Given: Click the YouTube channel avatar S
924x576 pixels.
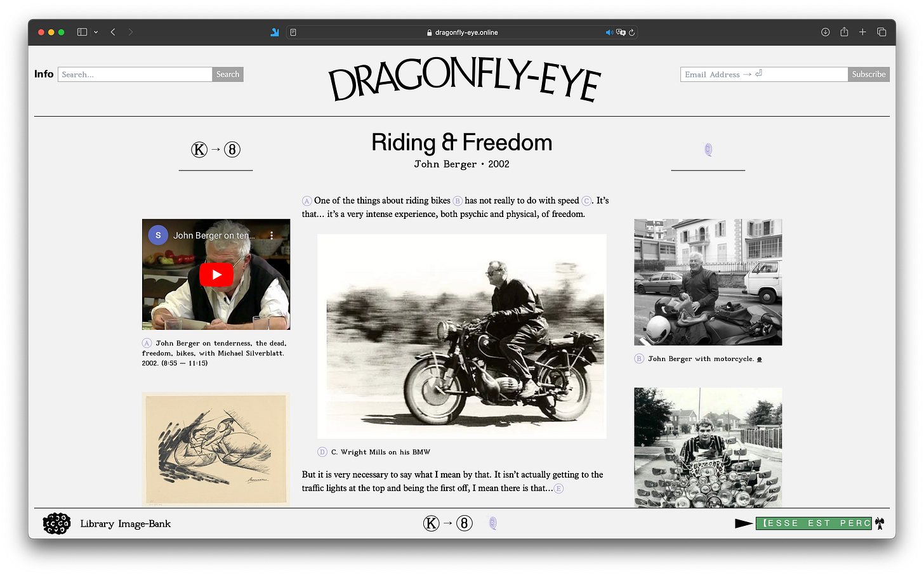Looking at the screenshot, I should point(159,235).
